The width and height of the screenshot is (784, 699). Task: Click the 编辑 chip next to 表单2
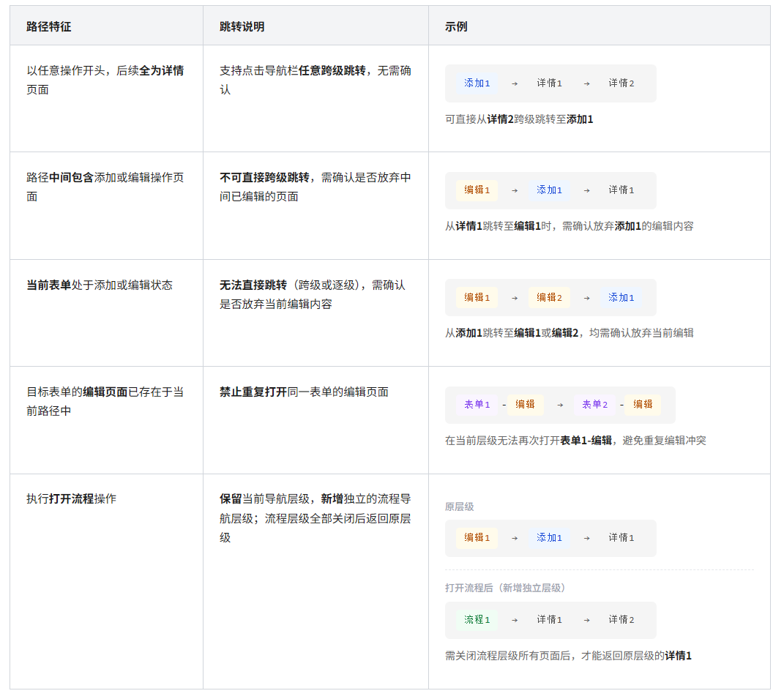pos(643,405)
